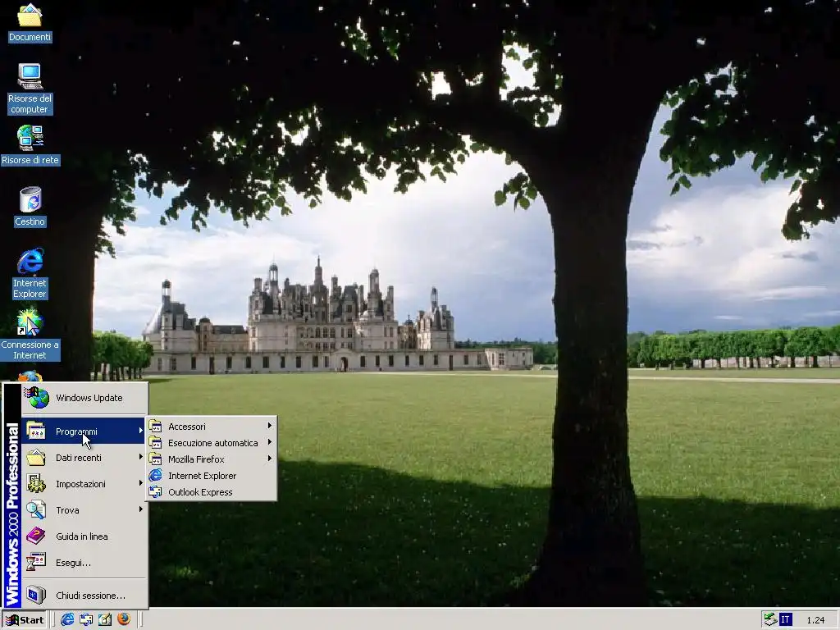Launch Outlook Express from the Programmi submenu
The image size is (840, 630).
pos(212,492)
